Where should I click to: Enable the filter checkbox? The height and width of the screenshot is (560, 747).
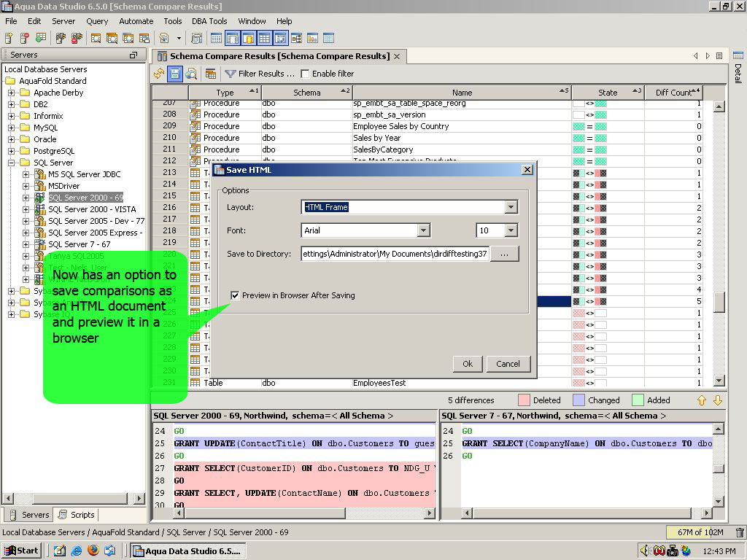click(x=305, y=74)
